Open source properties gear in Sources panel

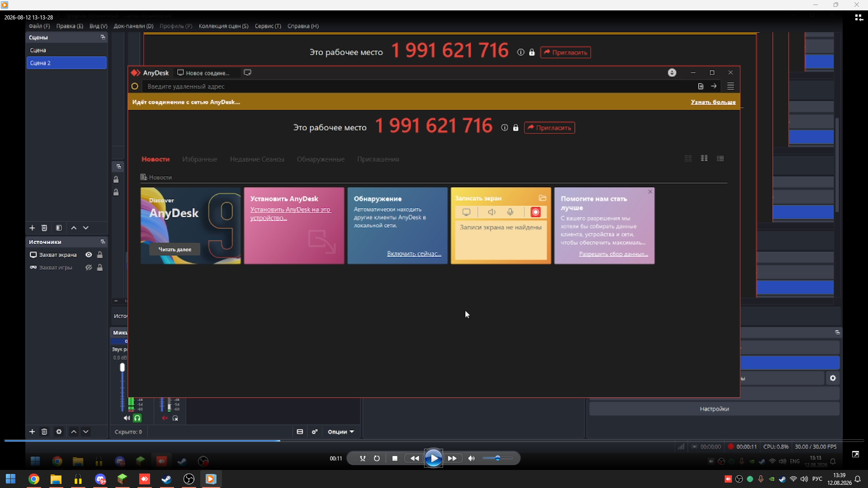(59, 432)
